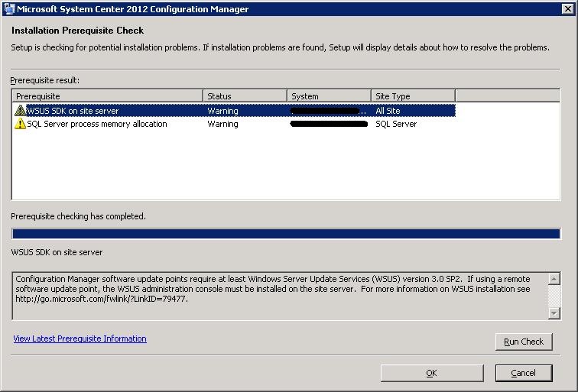The height and width of the screenshot is (392, 578).
Task: Click the Prerequisite result label
Action: point(45,80)
